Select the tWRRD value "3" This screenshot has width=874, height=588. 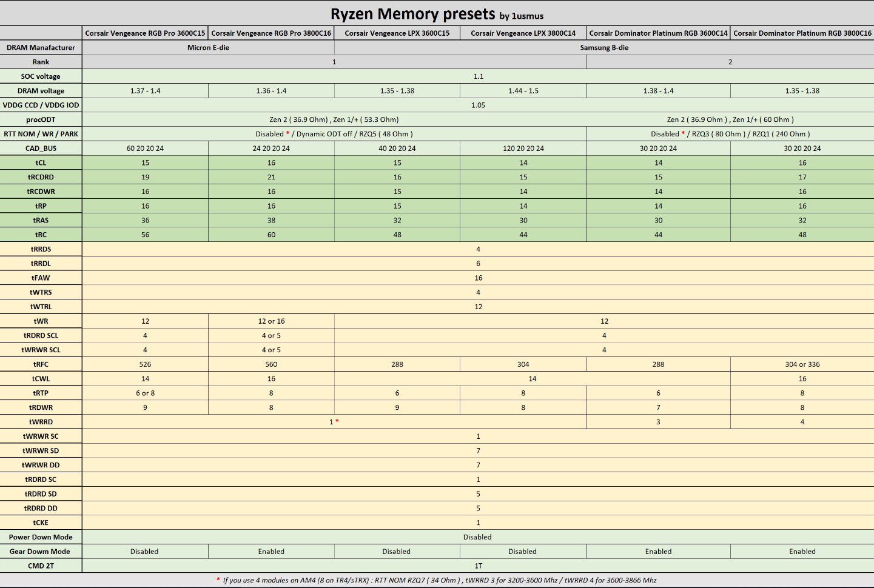(x=658, y=422)
